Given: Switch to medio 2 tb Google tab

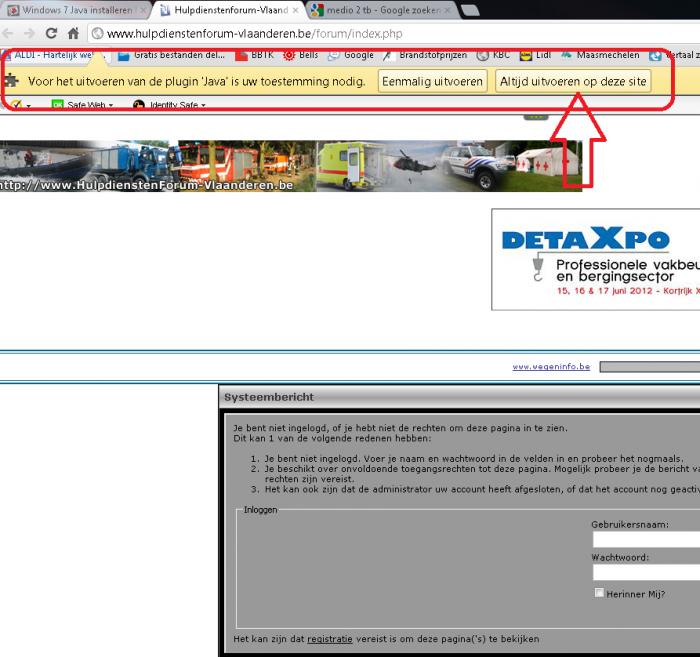Looking at the screenshot, I should click(383, 10).
